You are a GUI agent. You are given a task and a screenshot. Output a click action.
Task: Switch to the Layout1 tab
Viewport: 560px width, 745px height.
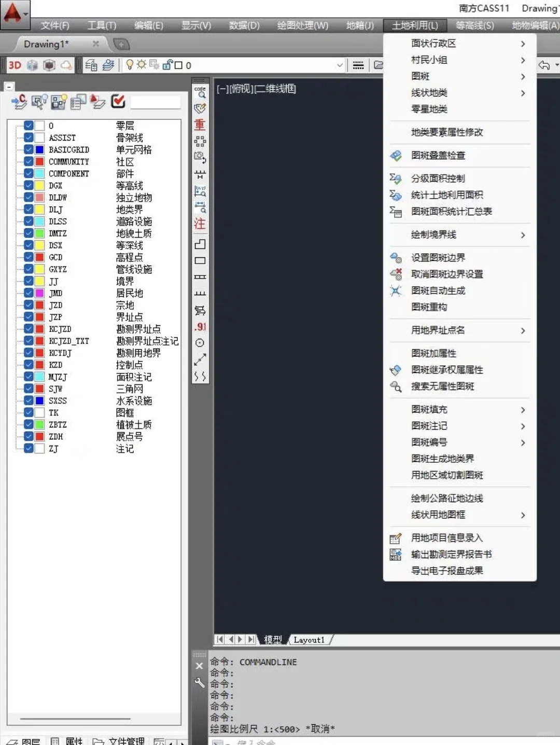309,640
